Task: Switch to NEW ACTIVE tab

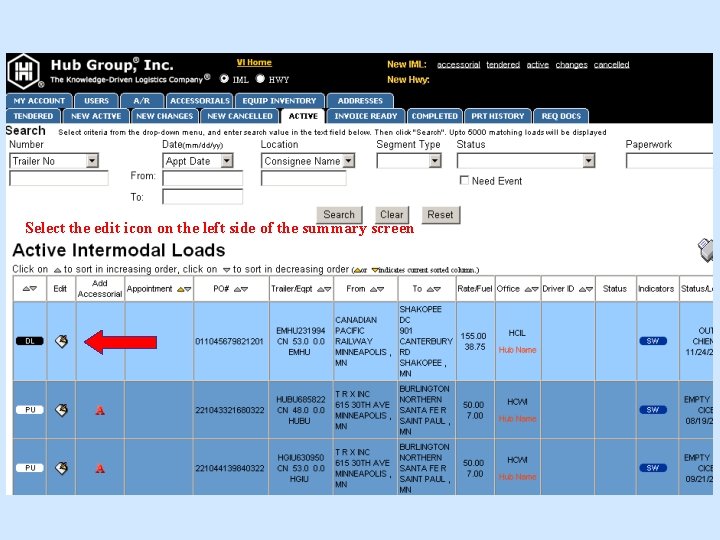Action: click(x=96, y=116)
